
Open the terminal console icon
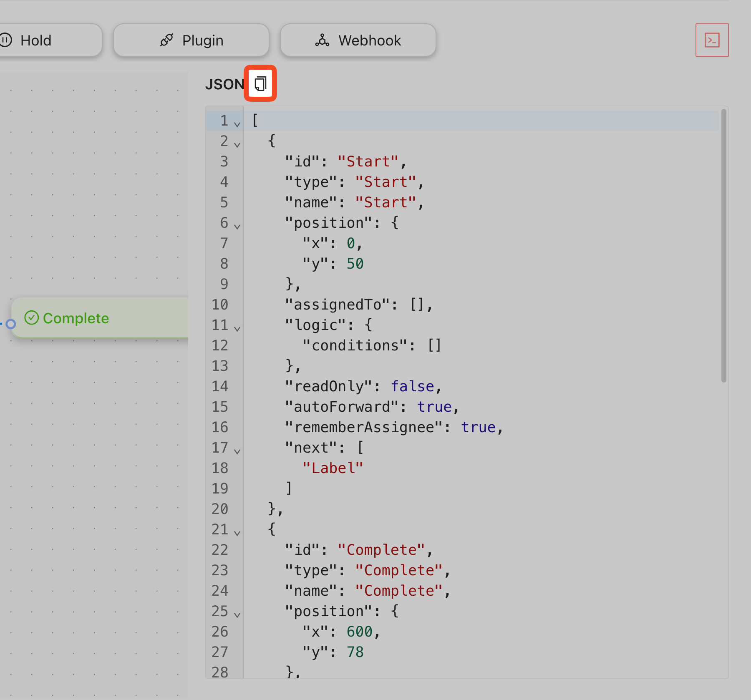(x=712, y=40)
